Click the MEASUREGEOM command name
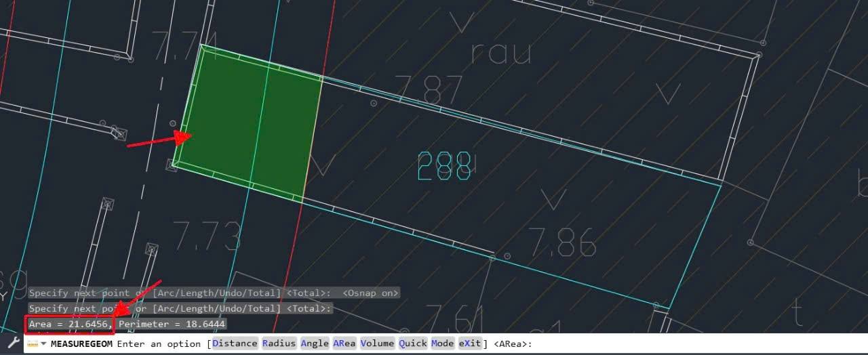 (x=81, y=343)
